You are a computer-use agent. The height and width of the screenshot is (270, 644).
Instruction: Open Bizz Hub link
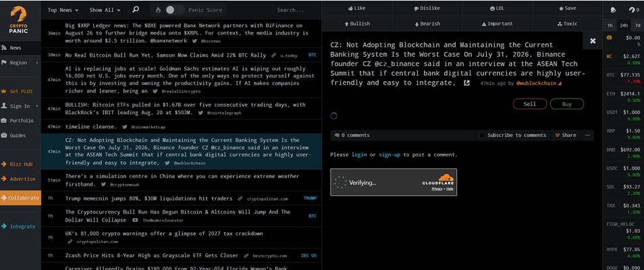tap(20, 164)
